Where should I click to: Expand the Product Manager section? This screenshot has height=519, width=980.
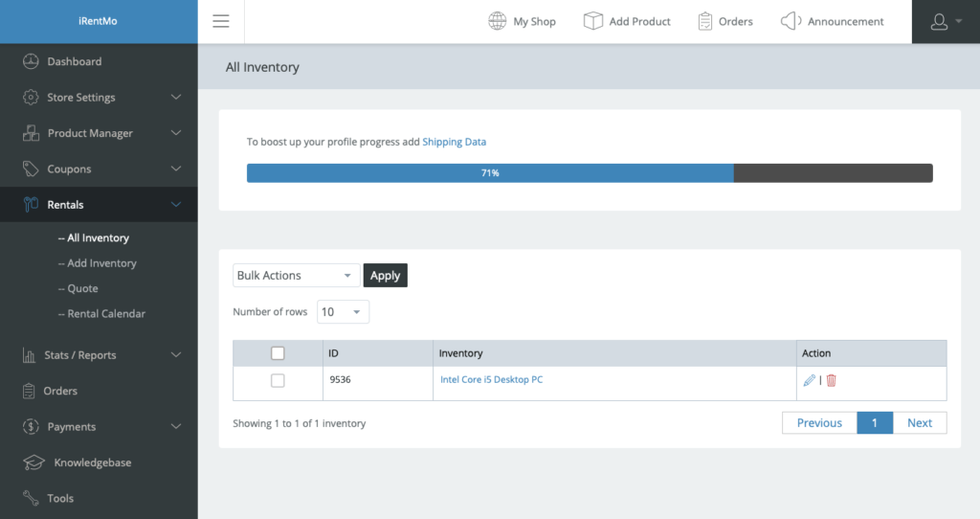point(99,133)
